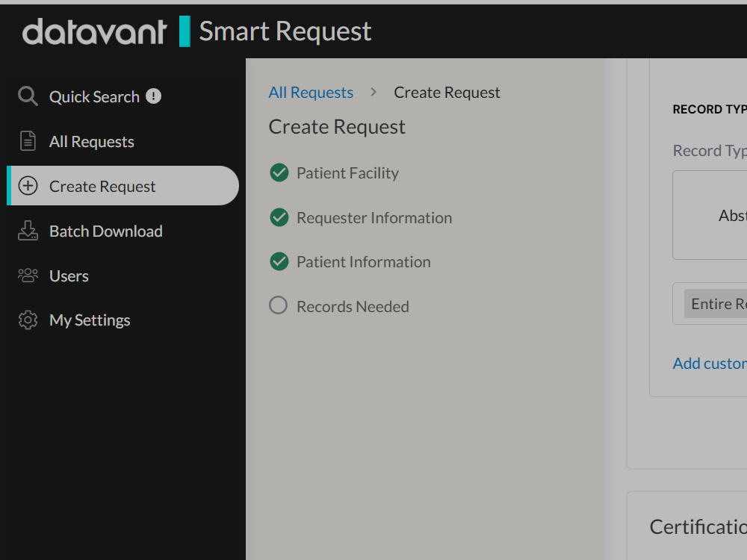The image size is (747, 560).
Task: Click the green checkmark beside Requester Information
Action: [279, 217]
